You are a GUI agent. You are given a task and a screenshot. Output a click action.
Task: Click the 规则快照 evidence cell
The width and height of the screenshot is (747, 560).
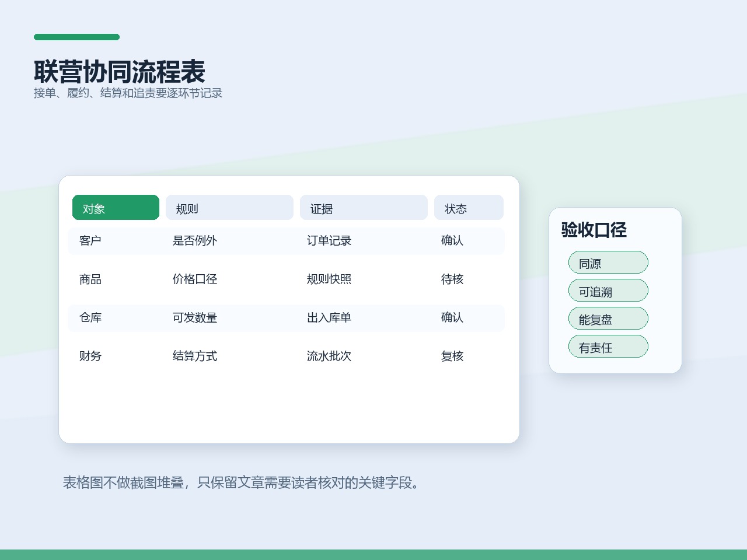(329, 279)
